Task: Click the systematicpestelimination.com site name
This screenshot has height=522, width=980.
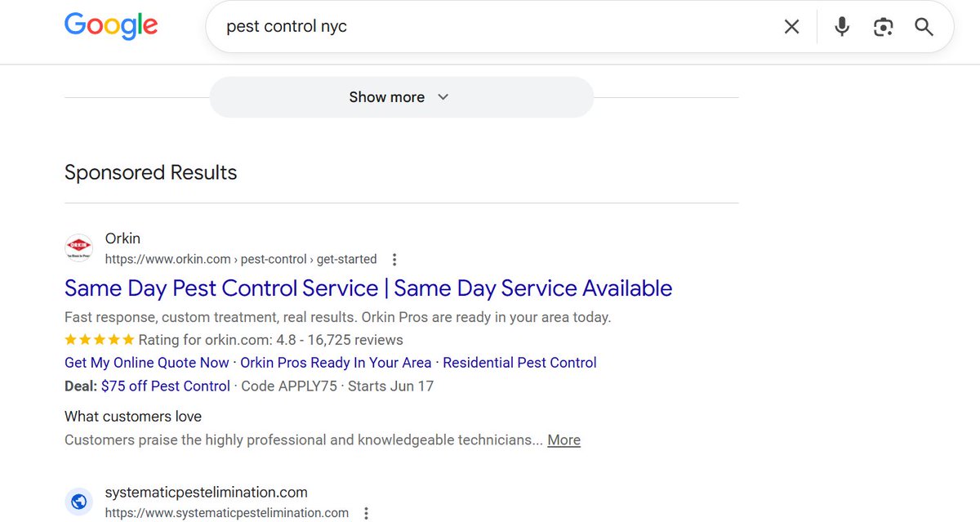Action: (x=207, y=493)
